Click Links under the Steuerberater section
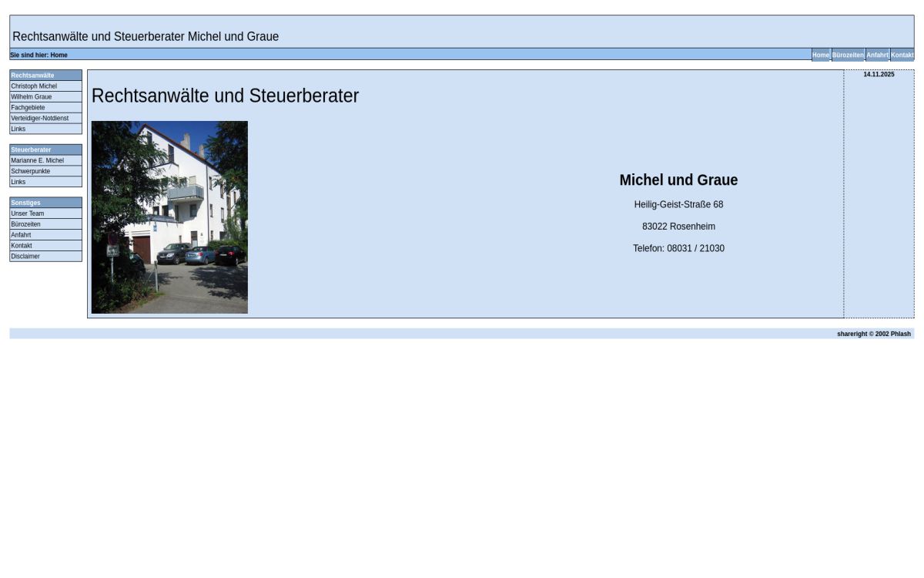The height and width of the screenshot is (578, 924). pos(18,181)
